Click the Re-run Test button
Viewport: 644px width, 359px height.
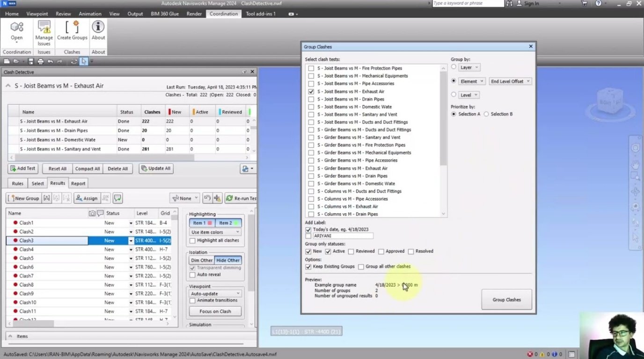[241, 198]
